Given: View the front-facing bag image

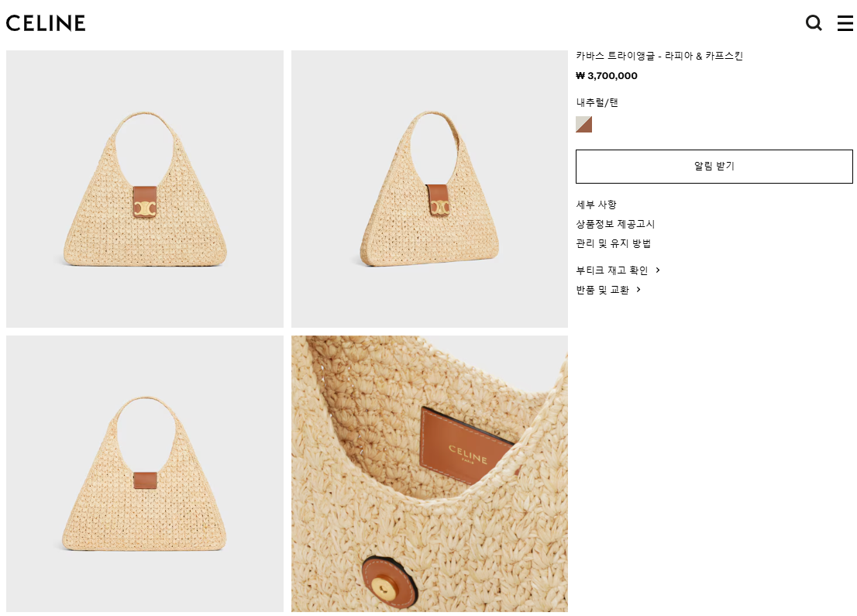Looking at the screenshot, I should pyautogui.click(x=145, y=189).
